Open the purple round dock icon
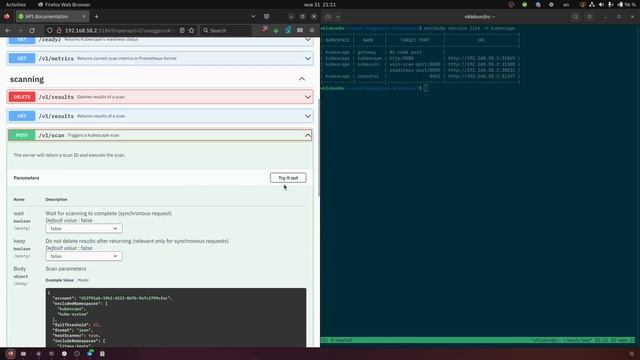 39,353
